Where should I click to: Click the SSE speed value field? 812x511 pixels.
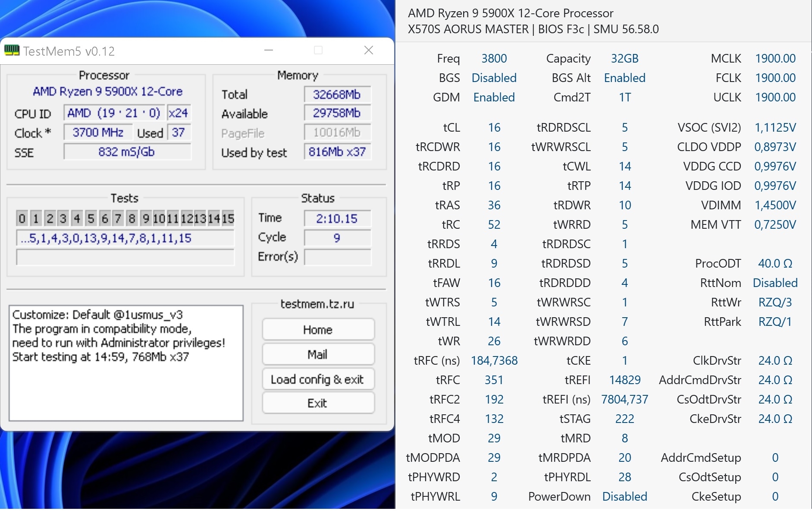[x=127, y=152]
